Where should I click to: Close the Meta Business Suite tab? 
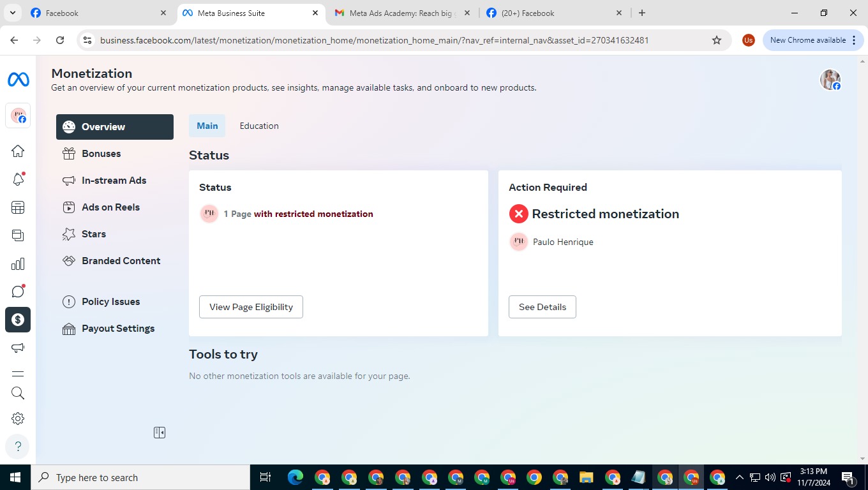coord(315,13)
